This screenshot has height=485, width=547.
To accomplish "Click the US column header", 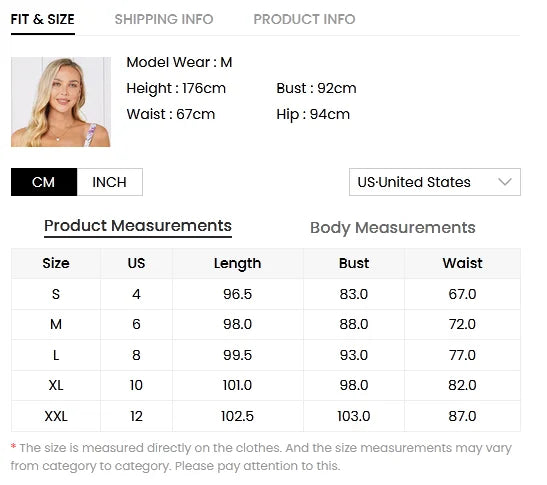I will (x=136, y=263).
